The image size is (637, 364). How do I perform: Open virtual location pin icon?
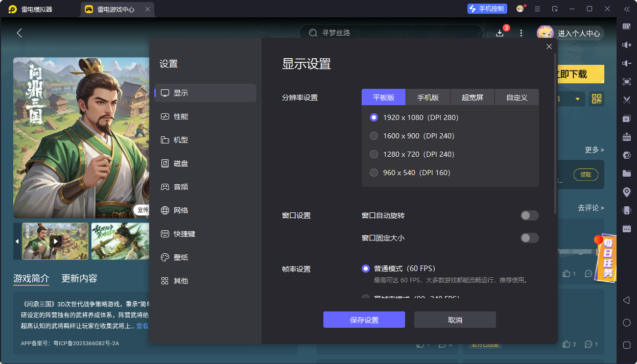tap(627, 192)
